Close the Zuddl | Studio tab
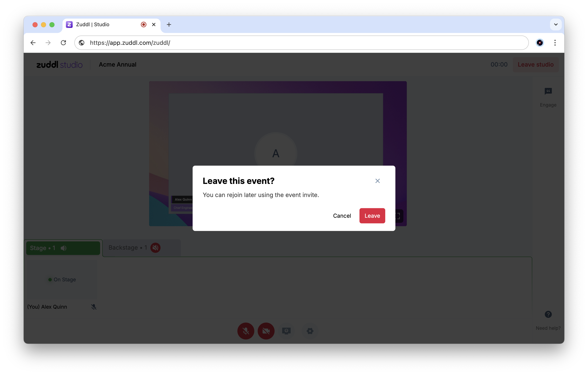 click(x=154, y=25)
